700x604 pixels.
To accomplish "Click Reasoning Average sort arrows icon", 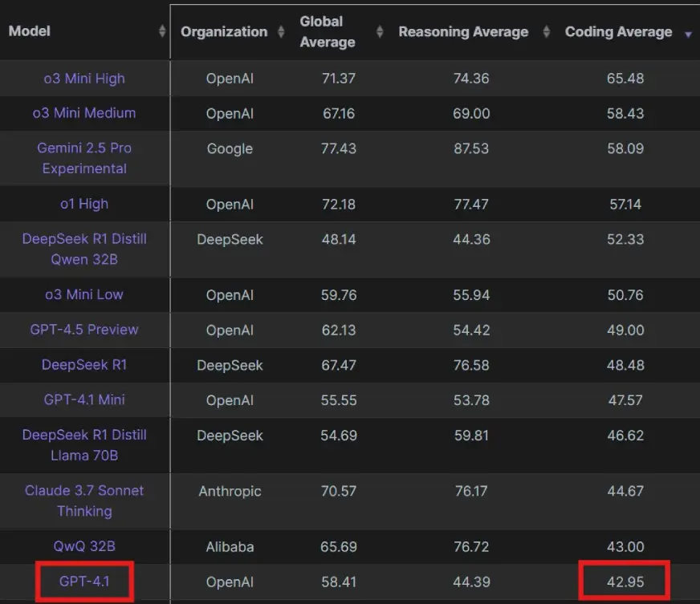I will tap(547, 32).
